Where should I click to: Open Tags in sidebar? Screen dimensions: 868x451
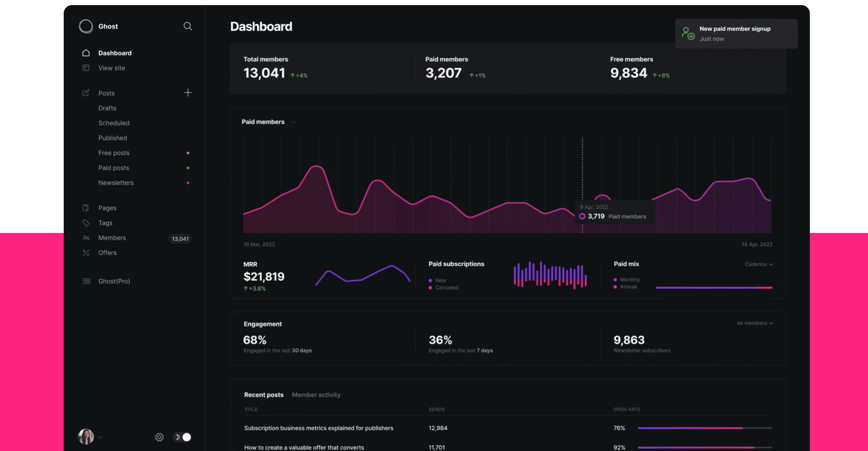click(x=106, y=223)
